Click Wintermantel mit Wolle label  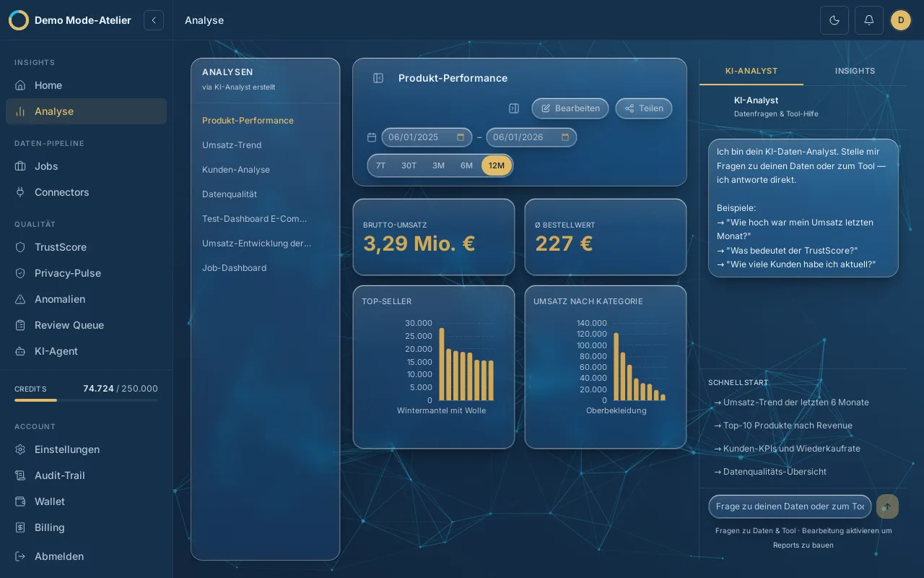point(442,410)
